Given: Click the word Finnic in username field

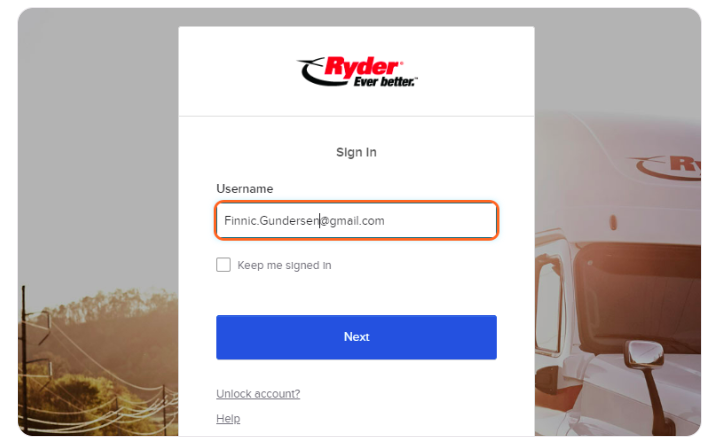Looking at the screenshot, I should click(x=240, y=221).
